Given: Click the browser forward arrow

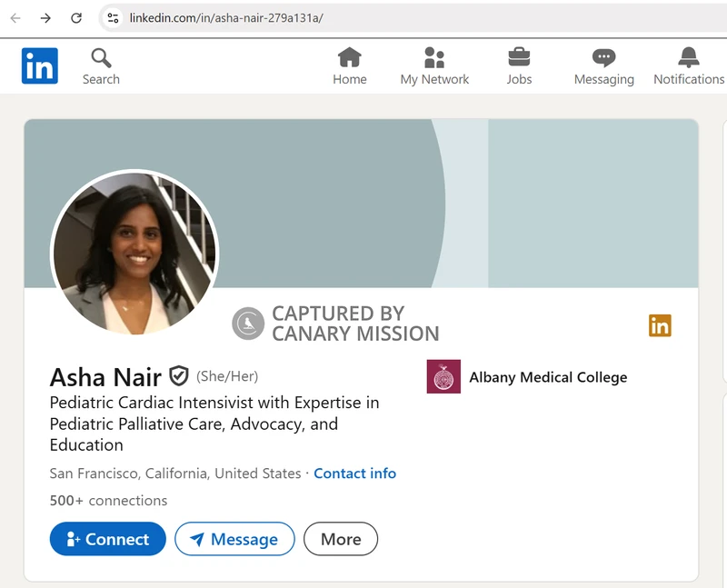Looking at the screenshot, I should point(45,18).
